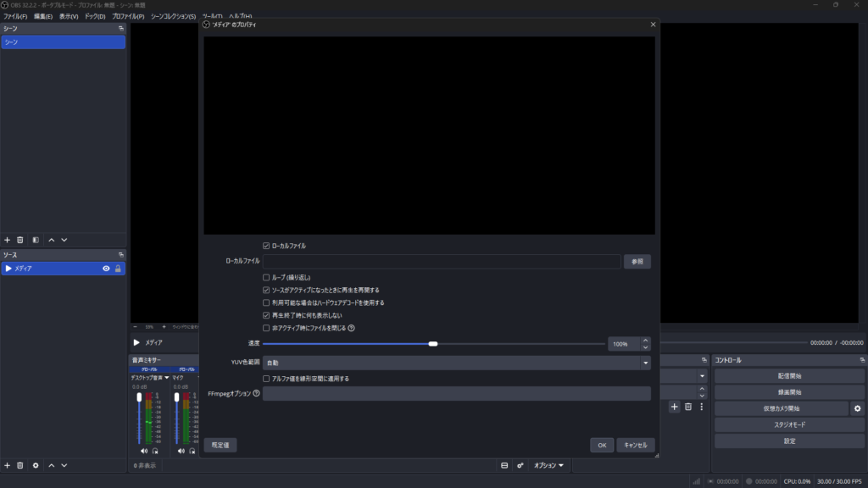
Task: Open the audio mixer advanced properties icon
Action: coord(520,465)
